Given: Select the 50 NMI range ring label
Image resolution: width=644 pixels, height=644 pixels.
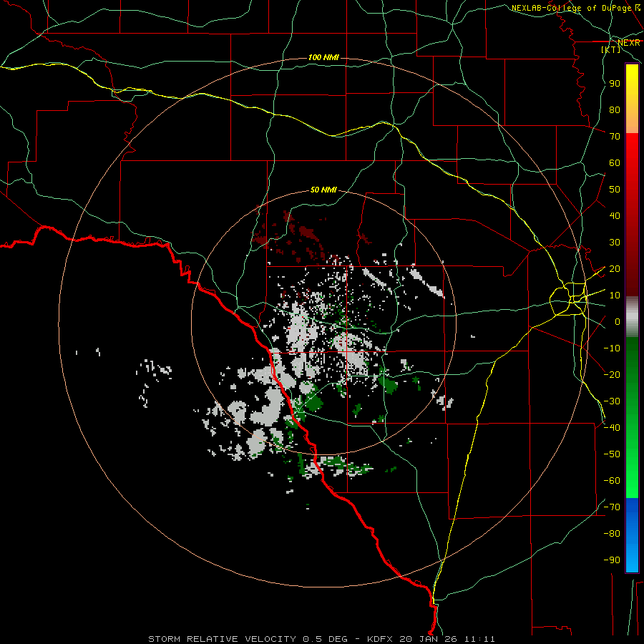Looking at the screenshot, I should coord(323,190).
